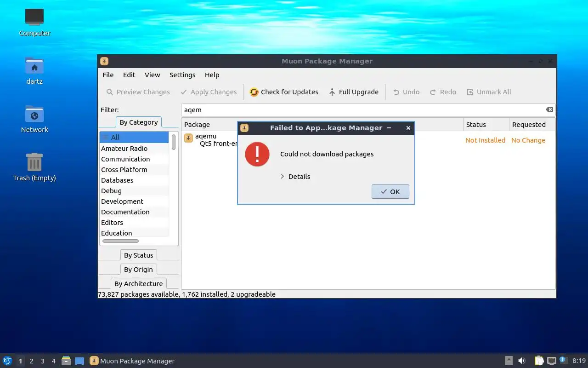
Task: Switch to the By Category tab
Action: point(138,122)
